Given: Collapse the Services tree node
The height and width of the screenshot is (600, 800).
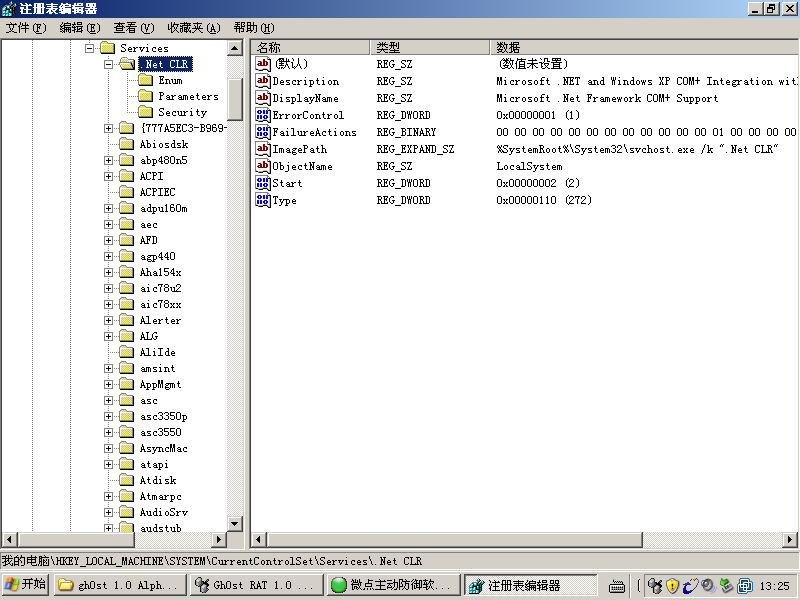Looking at the screenshot, I should (x=90, y=48).
